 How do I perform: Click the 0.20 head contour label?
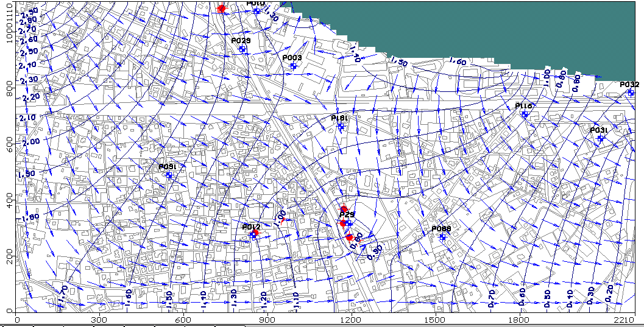coord(610,294)
